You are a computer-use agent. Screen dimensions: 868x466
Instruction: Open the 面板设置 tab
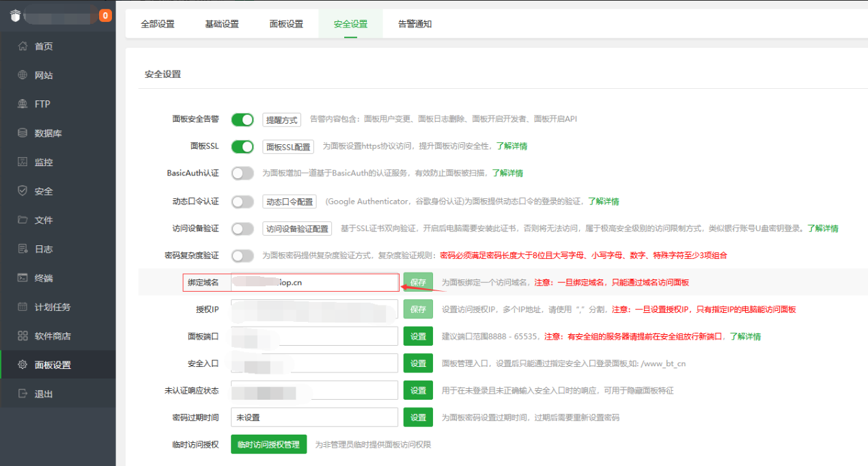(x=286, y=24)
